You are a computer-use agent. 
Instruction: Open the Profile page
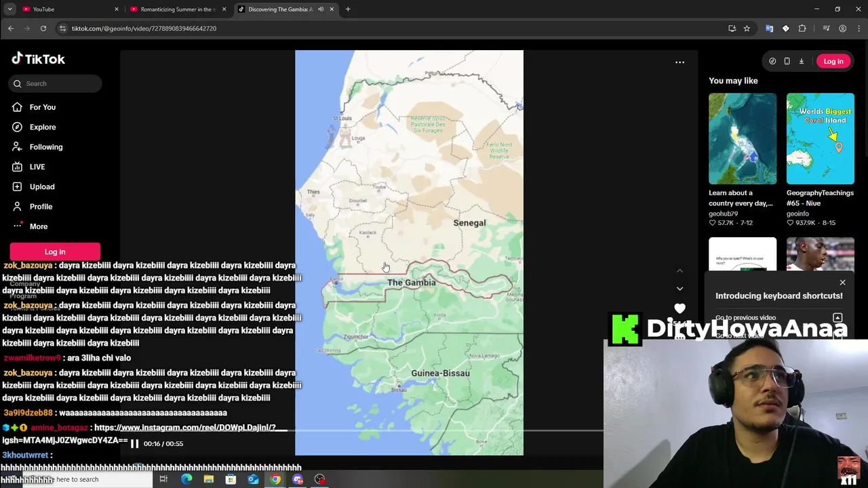click(x=41, y=207)
